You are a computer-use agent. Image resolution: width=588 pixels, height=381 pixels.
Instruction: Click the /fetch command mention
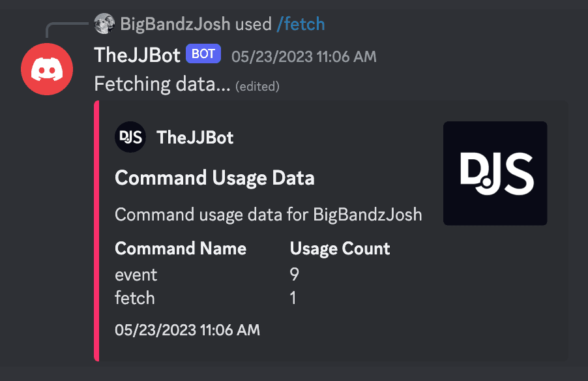click(301, 23)
